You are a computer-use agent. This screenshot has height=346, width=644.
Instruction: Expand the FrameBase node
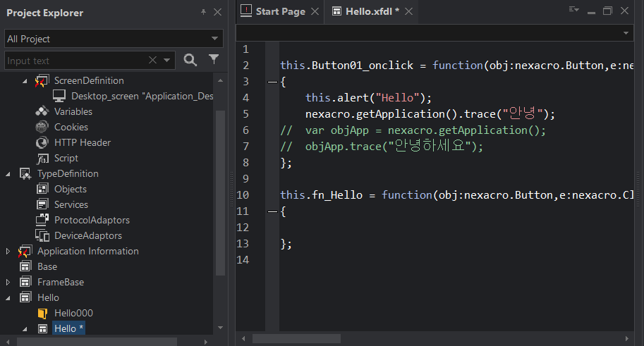click(8, 282)
